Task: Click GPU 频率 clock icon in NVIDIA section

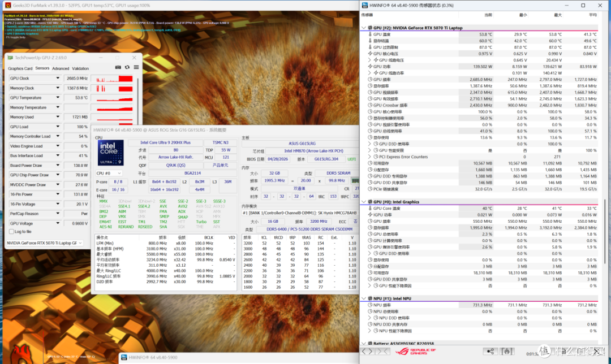Action: (370, 80)
